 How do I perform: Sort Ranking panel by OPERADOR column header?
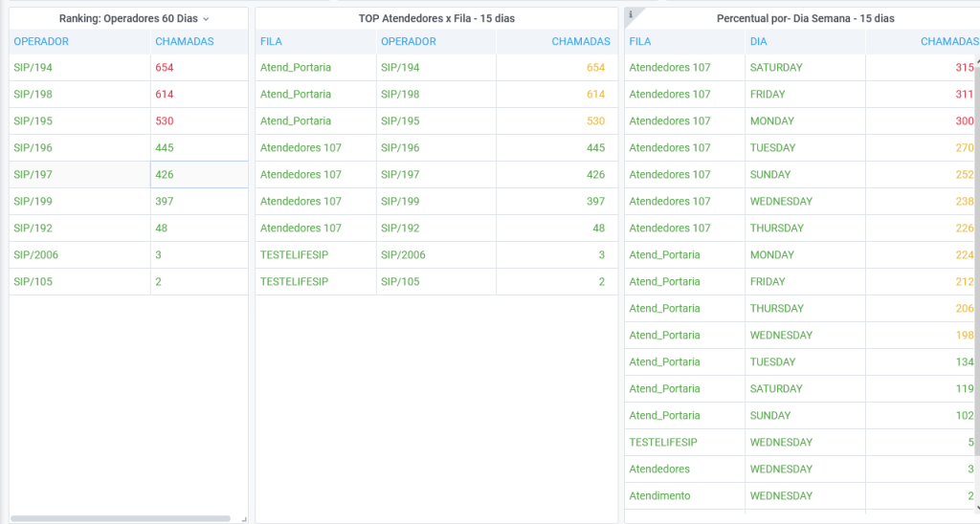tap(41, 42)
